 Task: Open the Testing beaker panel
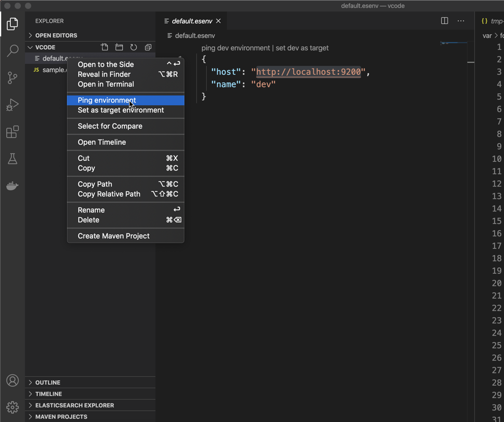(x=12, y=159)
